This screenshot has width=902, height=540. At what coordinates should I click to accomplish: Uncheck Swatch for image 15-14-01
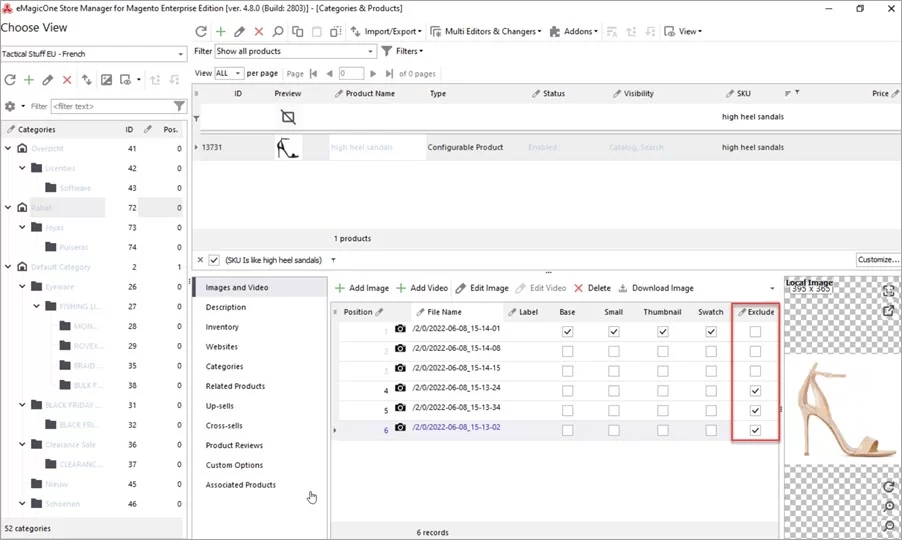[711, 332]
